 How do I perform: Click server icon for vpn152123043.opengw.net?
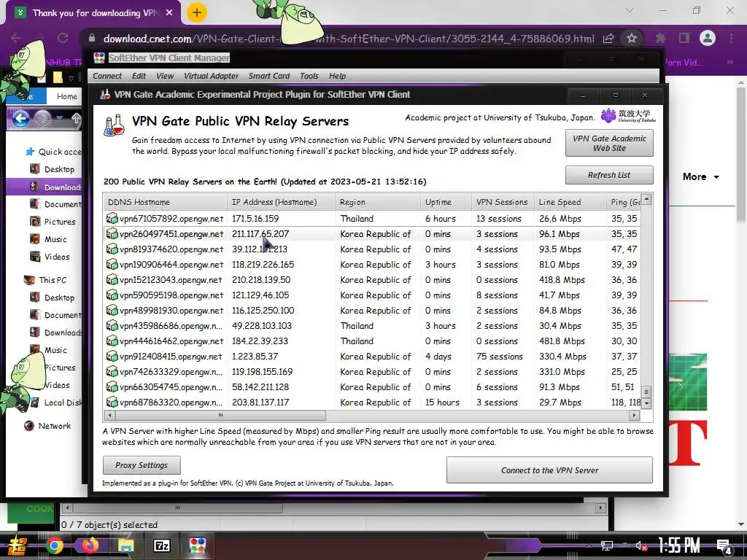click(x=112, y=279)
